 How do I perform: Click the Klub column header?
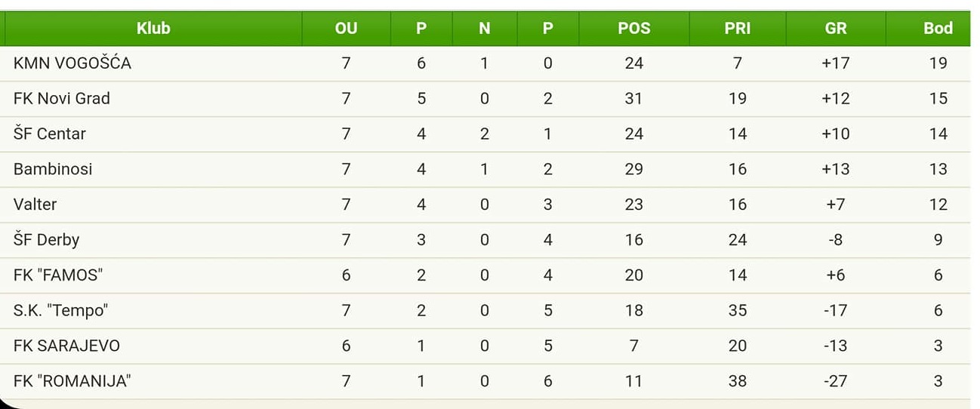tap(153, 29)
